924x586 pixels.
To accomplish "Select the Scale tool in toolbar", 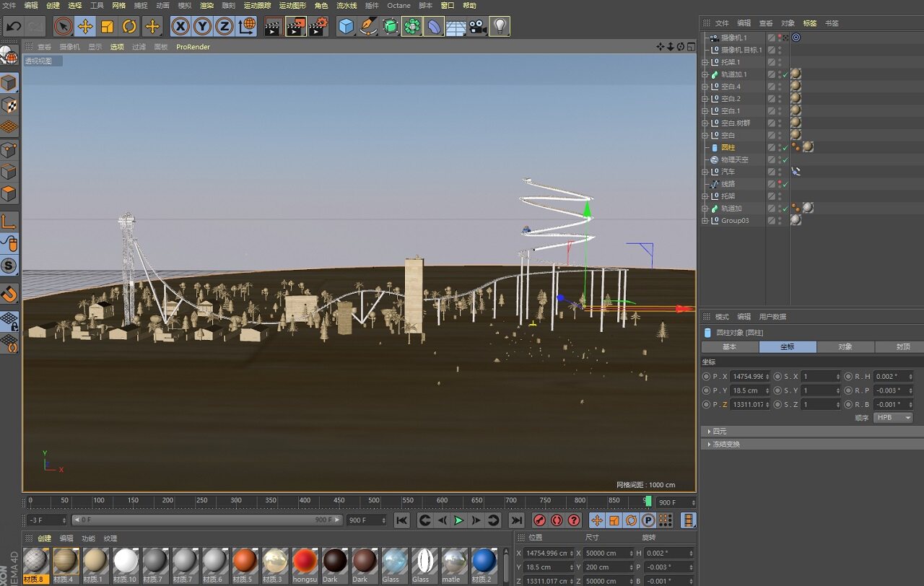I will 107,27.
